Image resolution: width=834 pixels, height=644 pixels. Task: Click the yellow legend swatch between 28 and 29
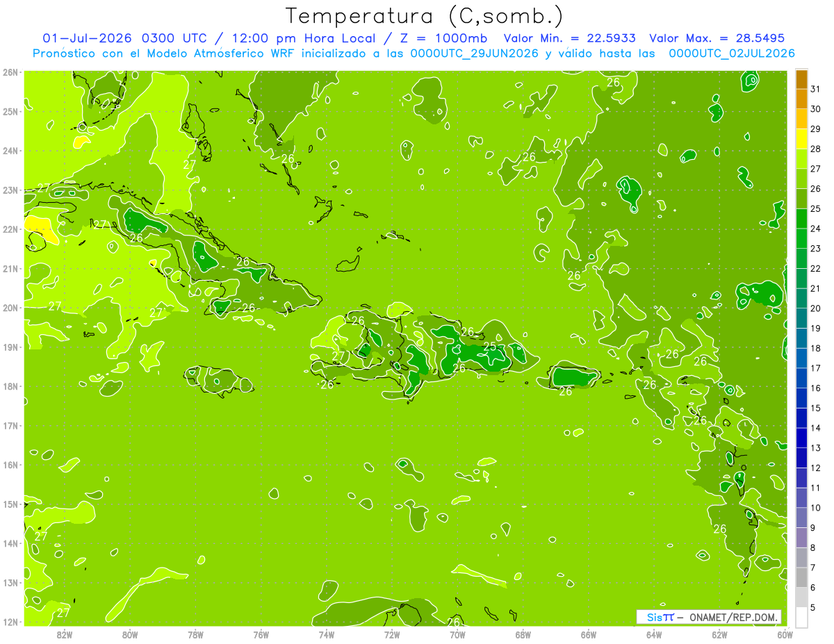click(801, 139)
